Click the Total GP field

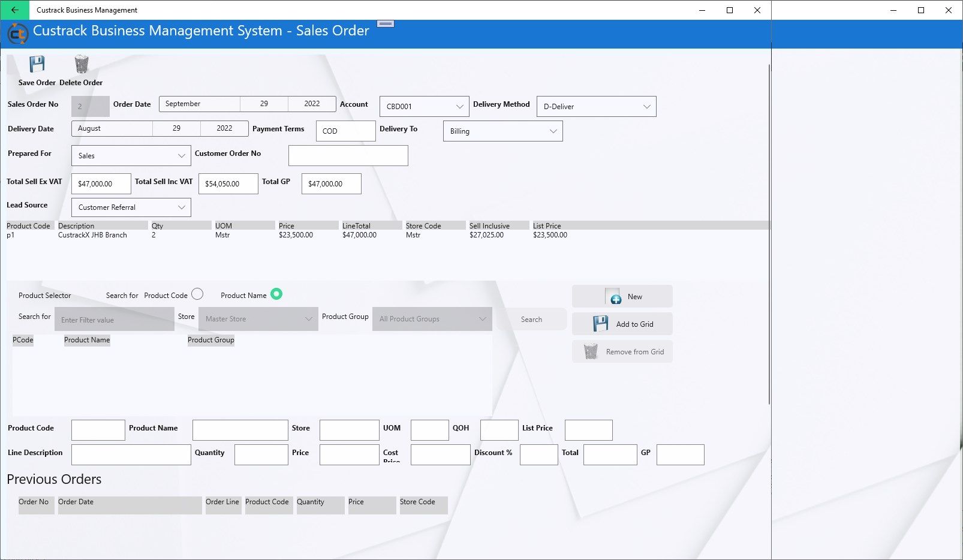coord(332,183)
